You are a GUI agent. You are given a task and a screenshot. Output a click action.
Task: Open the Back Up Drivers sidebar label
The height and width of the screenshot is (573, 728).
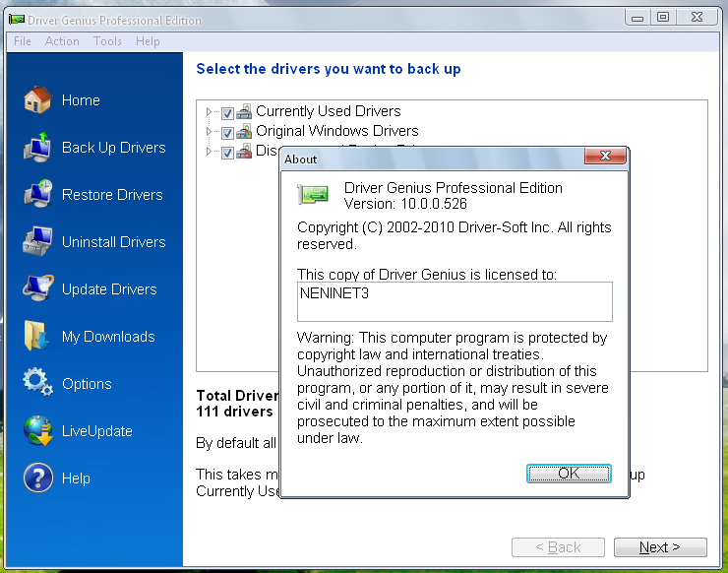tap(114, 148)
